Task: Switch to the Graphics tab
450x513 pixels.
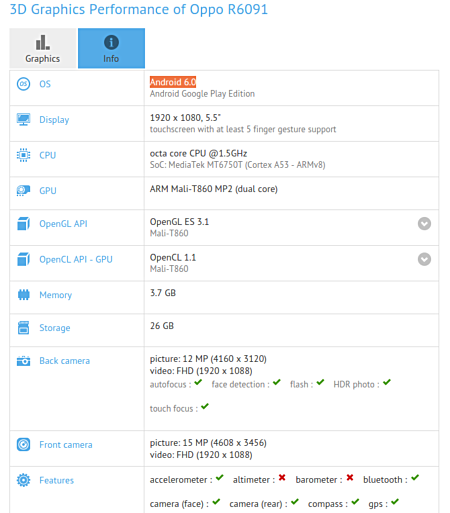Action: tap(43, 48)
